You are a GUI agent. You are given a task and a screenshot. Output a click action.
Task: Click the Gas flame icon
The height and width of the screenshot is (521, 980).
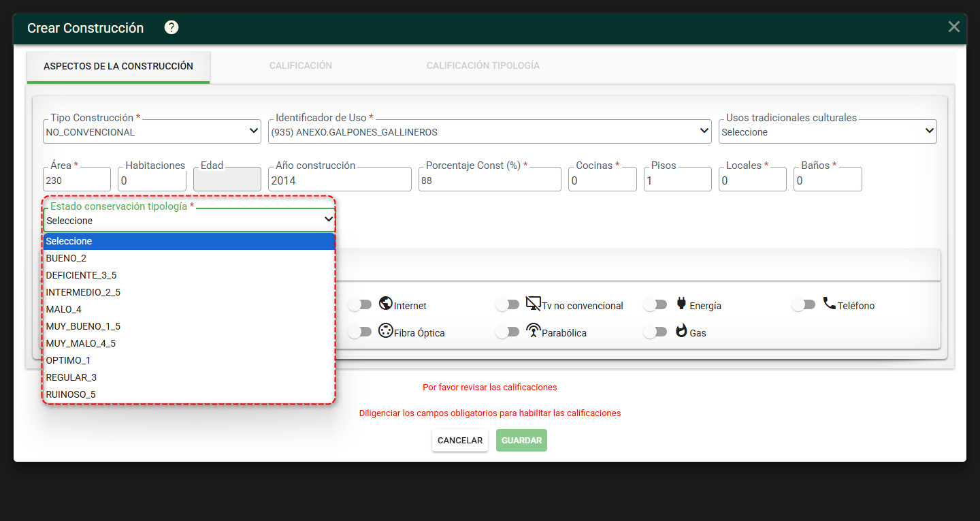click(x=681, y=331)
